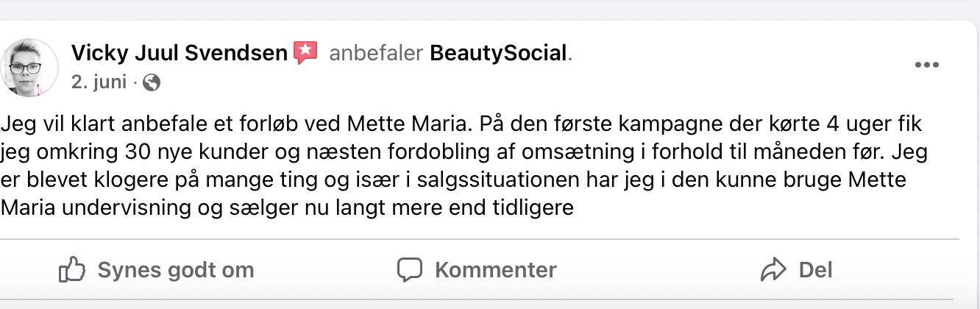Click the word "anbefaler" in the header

pos(376,53)
